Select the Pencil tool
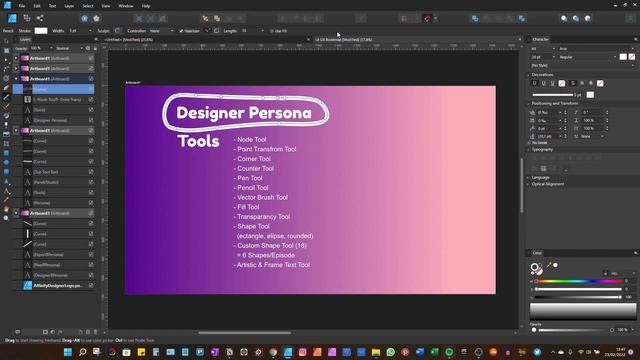640x360 pixels. (x=6, y=97)
